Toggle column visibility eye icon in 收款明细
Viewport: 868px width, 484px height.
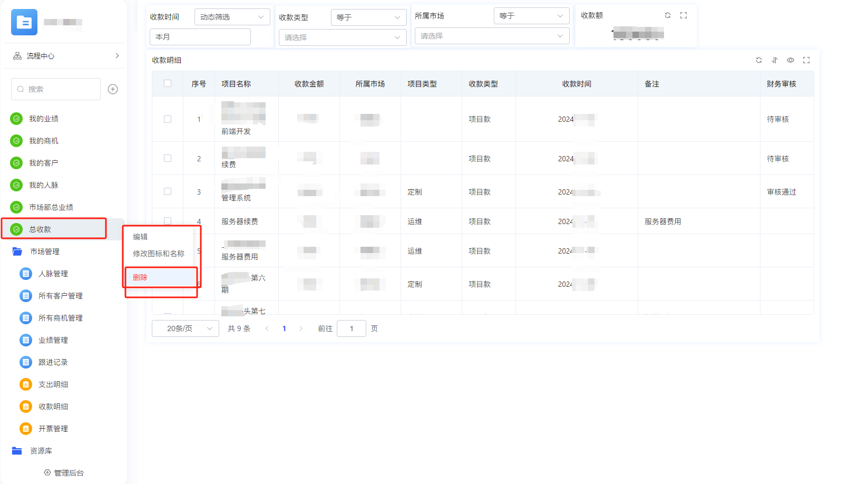pyautogui.click(x=791, y=60)
